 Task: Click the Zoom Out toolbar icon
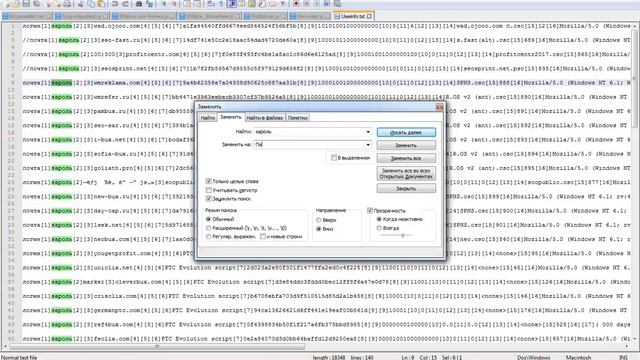[174, 4]
